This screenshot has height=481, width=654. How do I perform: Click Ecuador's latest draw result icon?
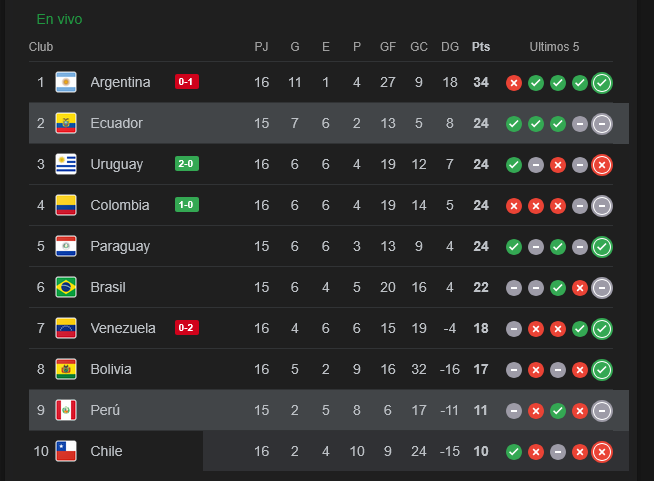[601, 124]
